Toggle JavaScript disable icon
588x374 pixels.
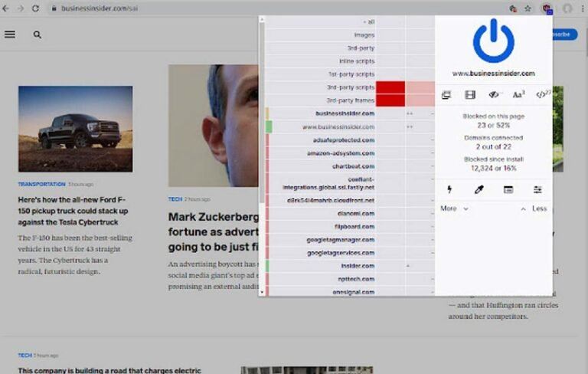pos(542,94)
